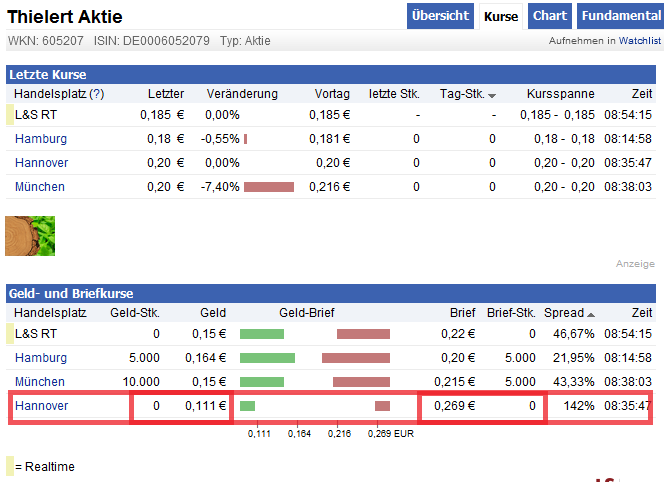Viewport: 664px width, 482px height.
Task: Click München Brief value 0,215 €
Action: click(x=454, y=382)
